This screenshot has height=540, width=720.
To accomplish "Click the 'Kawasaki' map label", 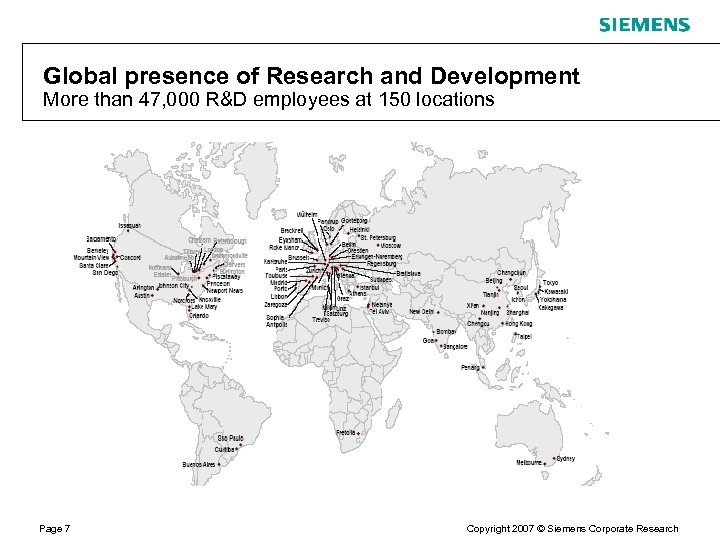I will pos(557,291).
